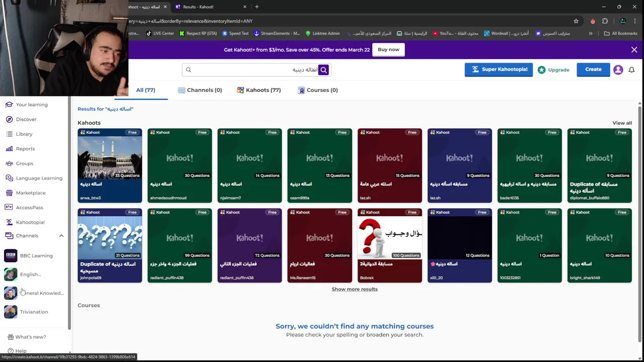
Task: Open the 30-question kahoot by Ms.Raneem15
Action: pyautogui.click(x=319, y=245)
